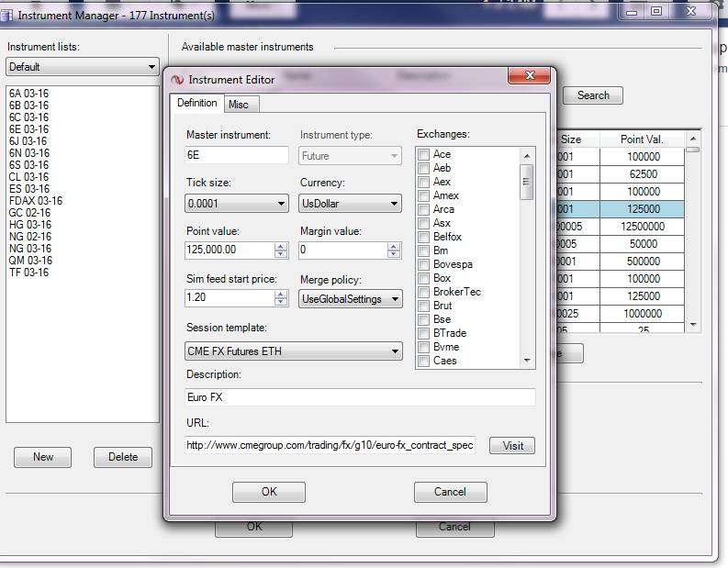Viewport: 728px width, 568px height.
Task: Increase the Sim feed start price
Action: (x=280, y=295)
